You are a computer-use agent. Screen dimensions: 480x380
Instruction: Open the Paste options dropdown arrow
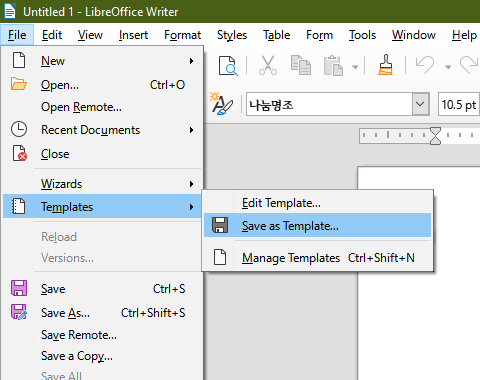pos(355,67)
